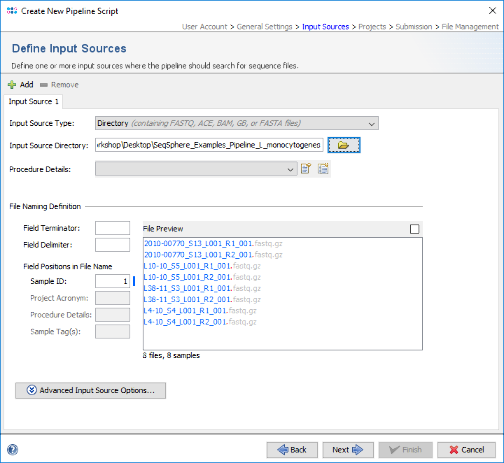The width and height of the screenshot is (504, 463).
Task: Click Remove input source button
Action: pyautogui.click(x=59, y=85)
